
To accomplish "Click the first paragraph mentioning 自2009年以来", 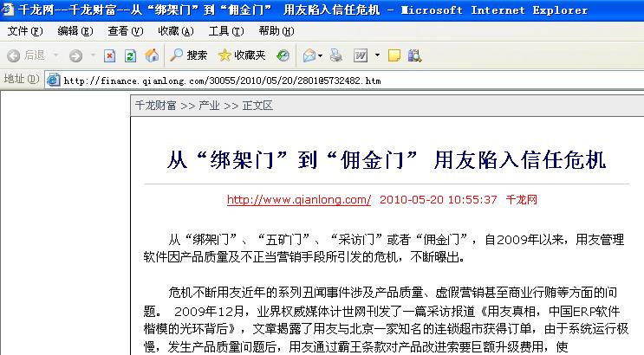I will pyautogui.click(x=384, y=248).
